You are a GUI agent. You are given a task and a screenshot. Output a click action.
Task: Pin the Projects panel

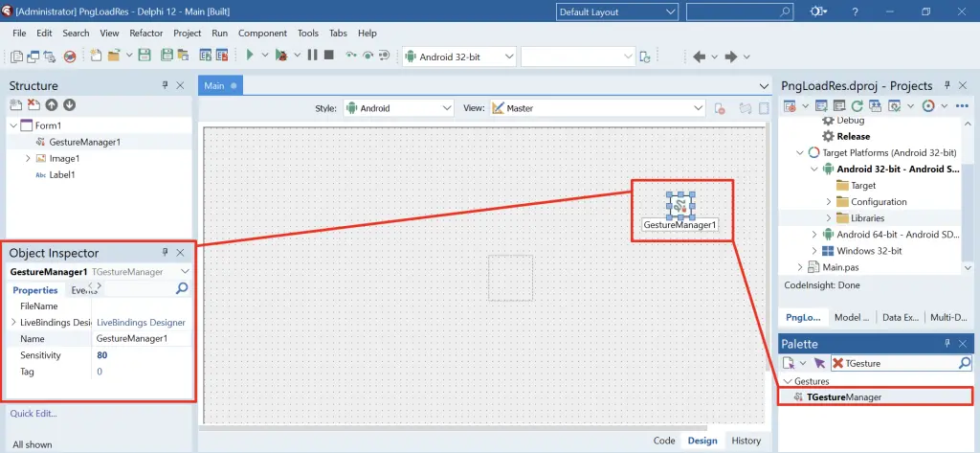(x=947, y=85)
